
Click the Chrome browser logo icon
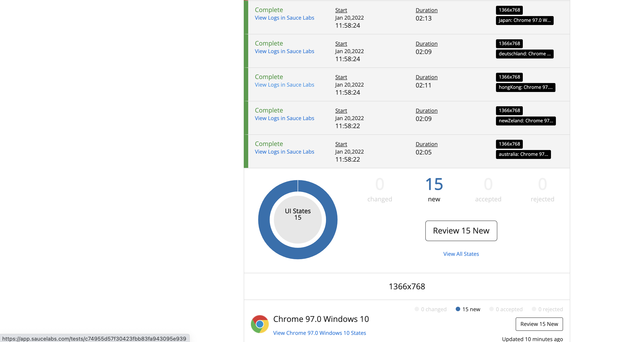point(259,324)
